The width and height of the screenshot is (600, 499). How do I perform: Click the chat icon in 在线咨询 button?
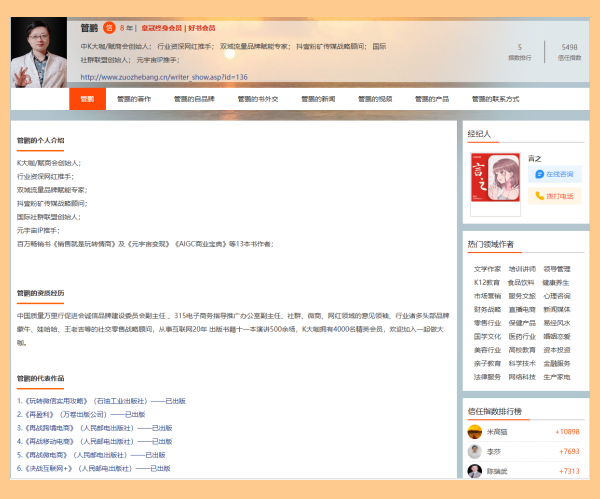coord(541,174)
